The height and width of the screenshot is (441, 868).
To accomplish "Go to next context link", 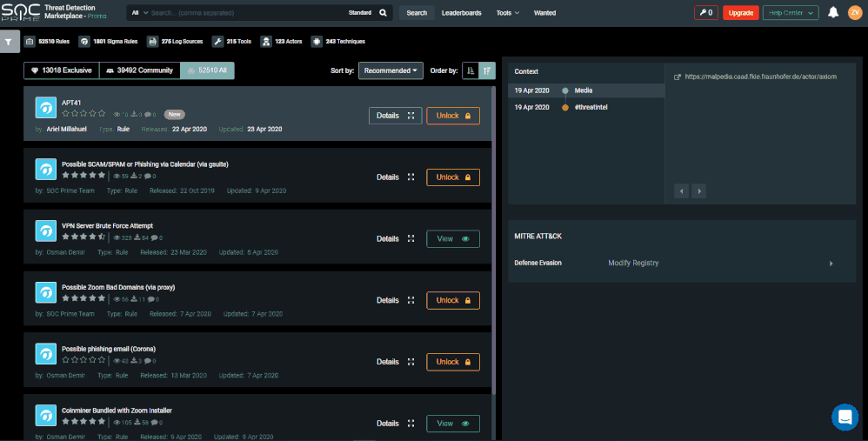I will 699,190.
